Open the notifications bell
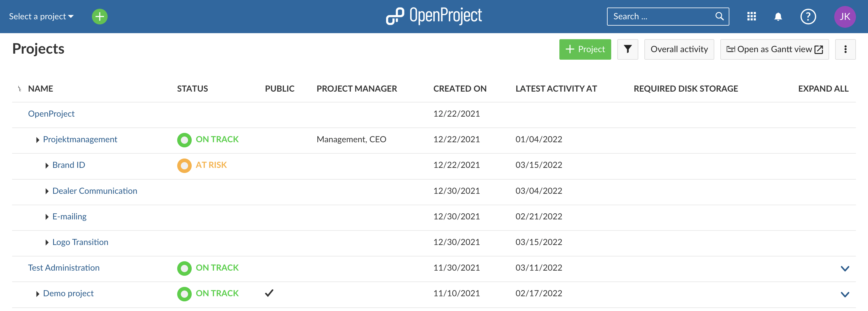Screen dimensions: 868x311 (x=778, y=17)
